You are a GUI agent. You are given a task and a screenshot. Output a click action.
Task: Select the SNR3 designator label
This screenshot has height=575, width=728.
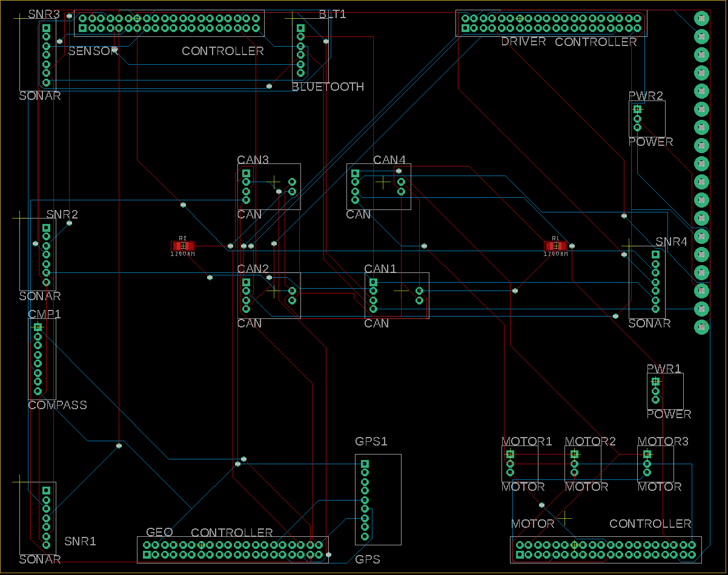point(44,14)
